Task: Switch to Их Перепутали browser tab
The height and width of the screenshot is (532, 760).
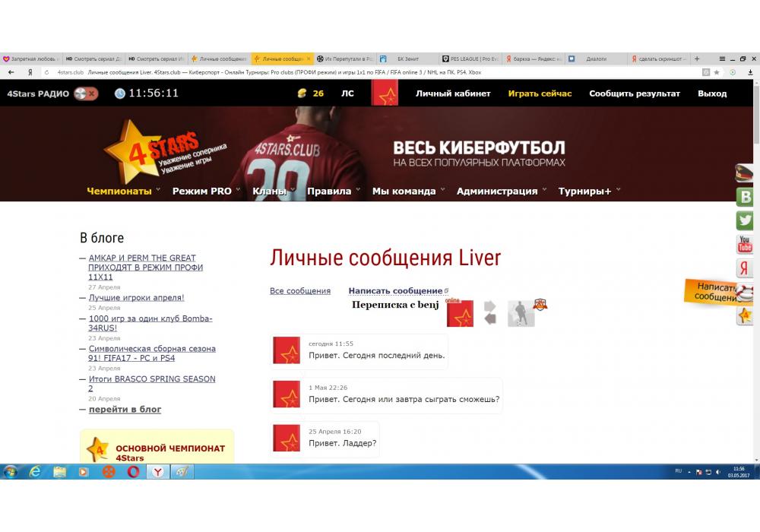Action: [344, 59]
